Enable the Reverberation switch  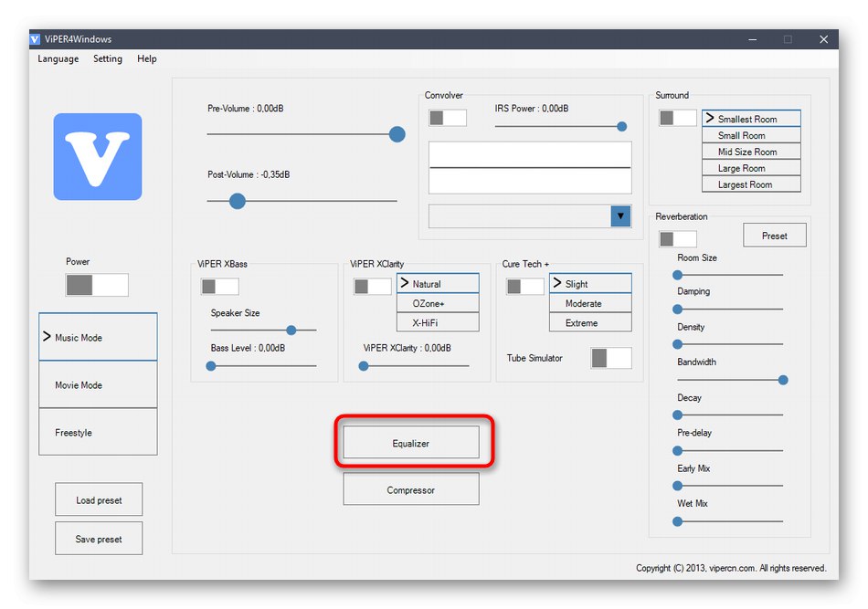[x=678, y=239]
